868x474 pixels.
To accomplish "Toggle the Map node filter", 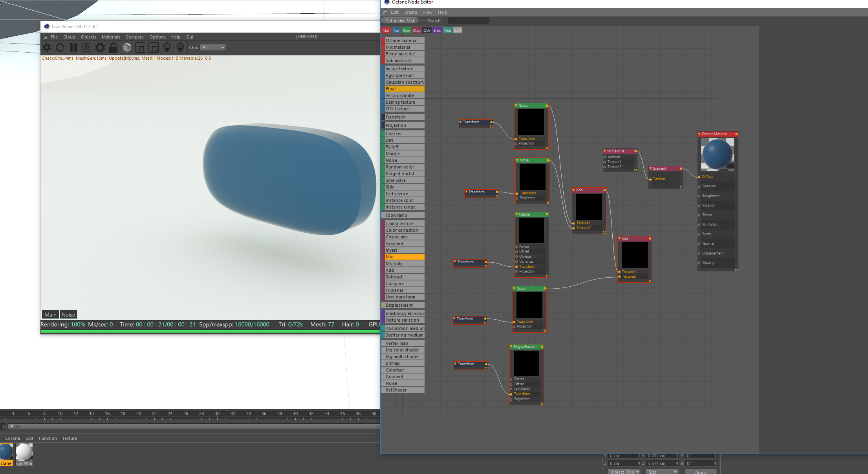I will pyautogui.click(x=417, y=30).
